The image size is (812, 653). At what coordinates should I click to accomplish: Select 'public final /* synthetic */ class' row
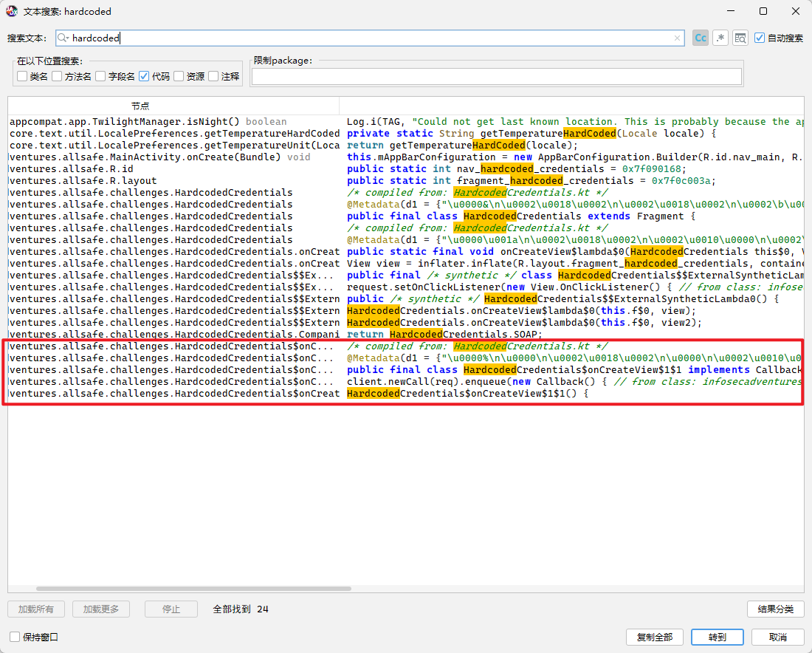[x=406, y=276]
